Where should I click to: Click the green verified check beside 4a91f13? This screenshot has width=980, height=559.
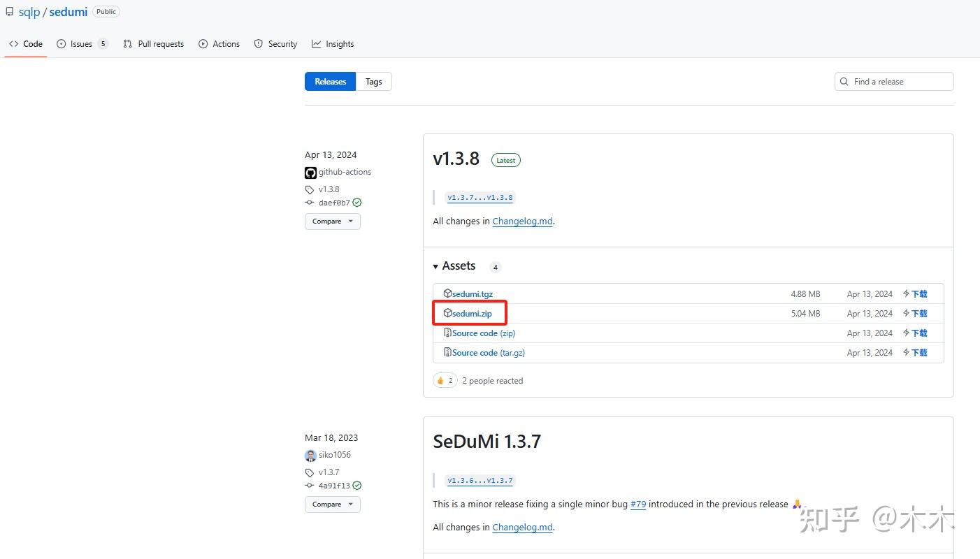357,486
